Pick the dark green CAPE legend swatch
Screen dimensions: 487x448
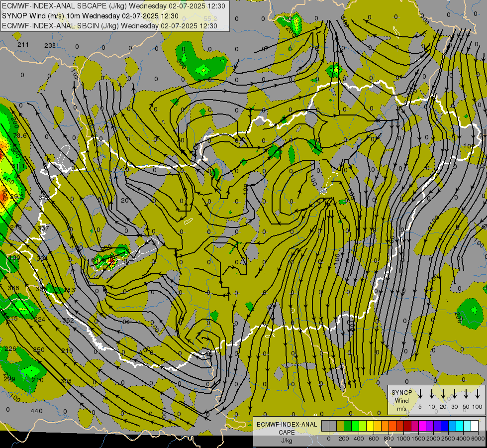[x=348, y=426]
